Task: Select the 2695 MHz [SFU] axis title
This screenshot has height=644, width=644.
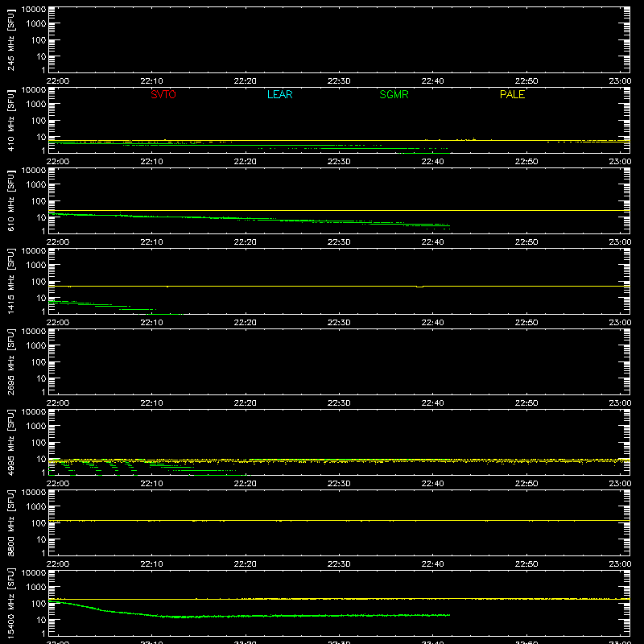Action: pyautogui.click(x=10, y=362)
